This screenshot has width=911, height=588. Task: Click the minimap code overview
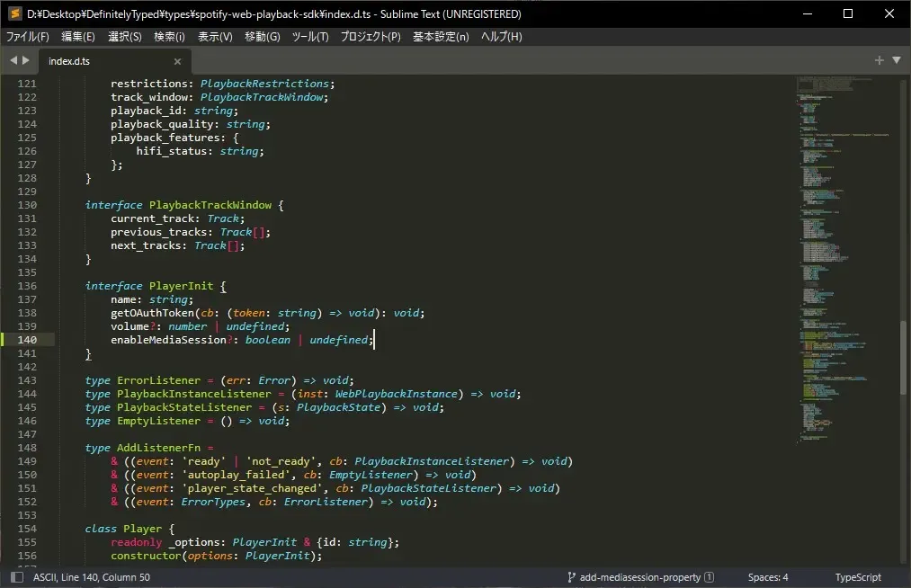pyautogui.click(x=843, y=259)
